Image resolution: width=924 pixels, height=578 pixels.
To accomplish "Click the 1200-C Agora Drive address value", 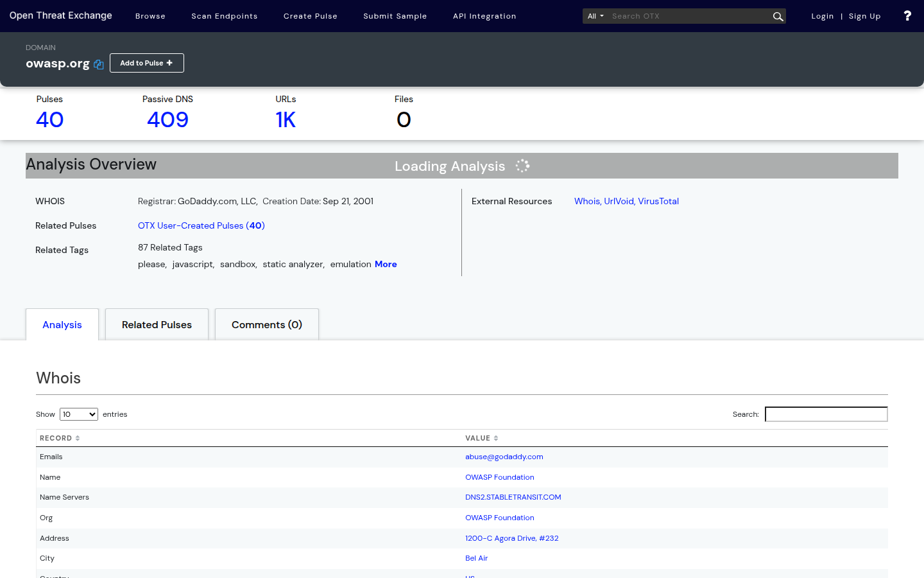I will pyautogui.click(x=512, y=538).
